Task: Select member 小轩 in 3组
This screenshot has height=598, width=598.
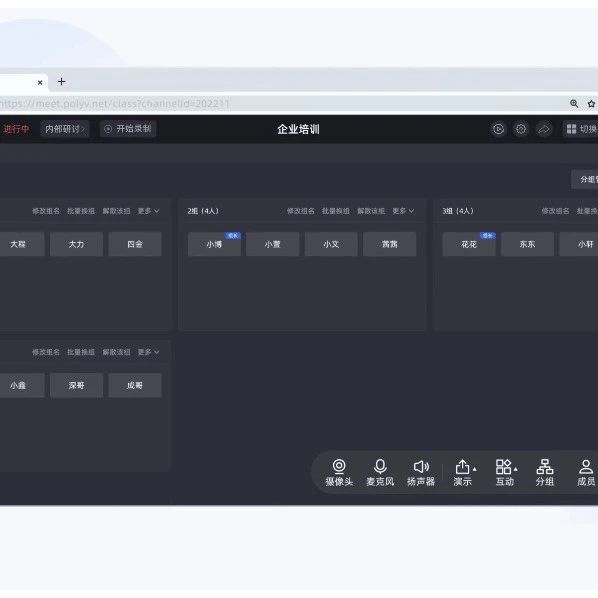Action: [579, 244]
